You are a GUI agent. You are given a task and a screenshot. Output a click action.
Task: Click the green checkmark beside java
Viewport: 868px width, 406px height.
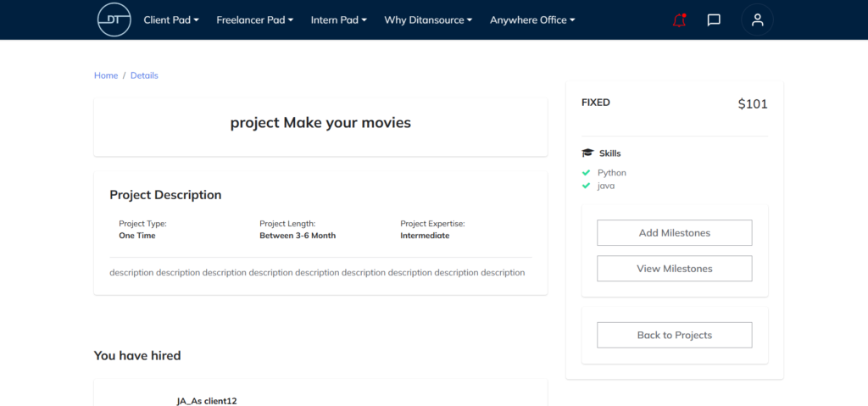(x=586, y=186)
